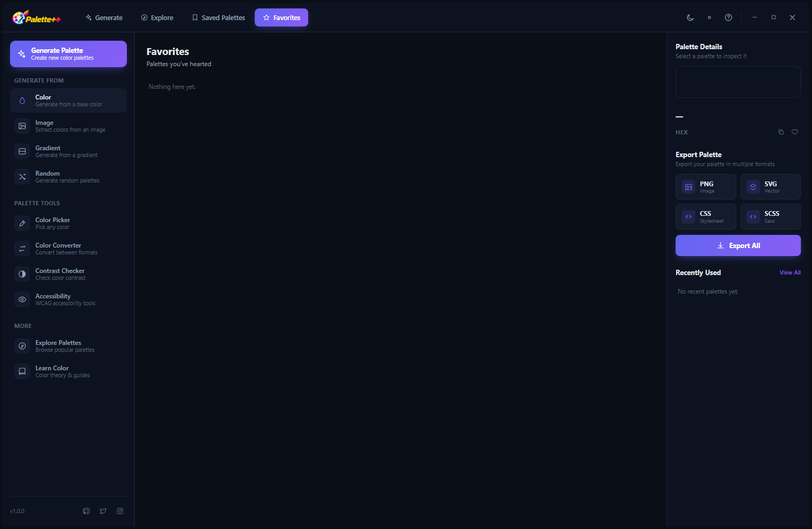Open the Color Converter tool
812x529 pixels.
(68, 249)
